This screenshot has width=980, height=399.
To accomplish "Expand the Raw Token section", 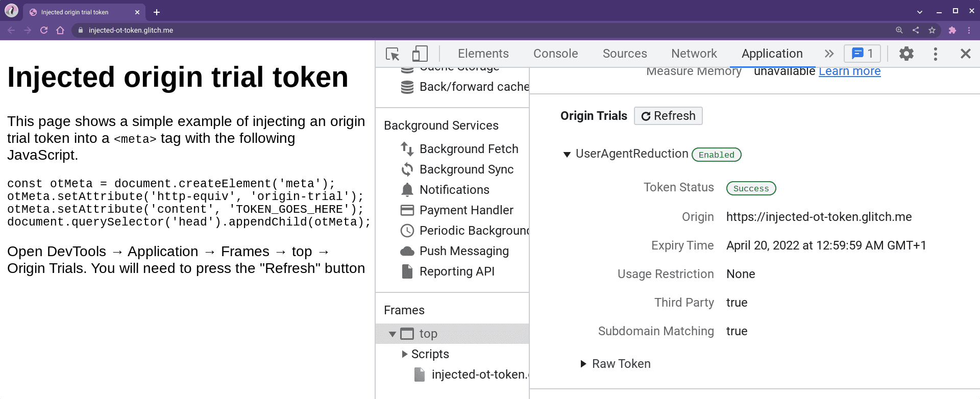I will pyautogui.click(x=583, y=364).
